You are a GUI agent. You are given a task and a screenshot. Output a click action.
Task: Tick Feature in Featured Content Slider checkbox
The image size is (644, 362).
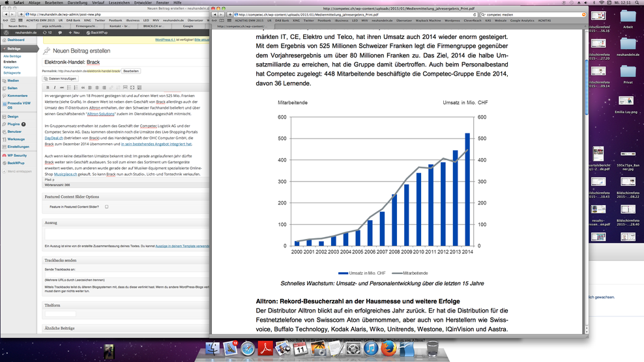pyautogui.click(x=106, y=207)
